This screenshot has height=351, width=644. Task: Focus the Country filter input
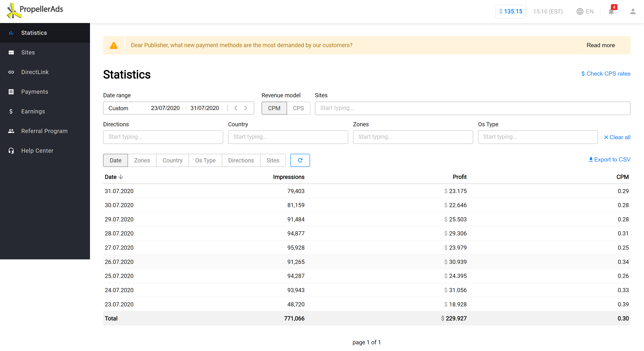288,137
